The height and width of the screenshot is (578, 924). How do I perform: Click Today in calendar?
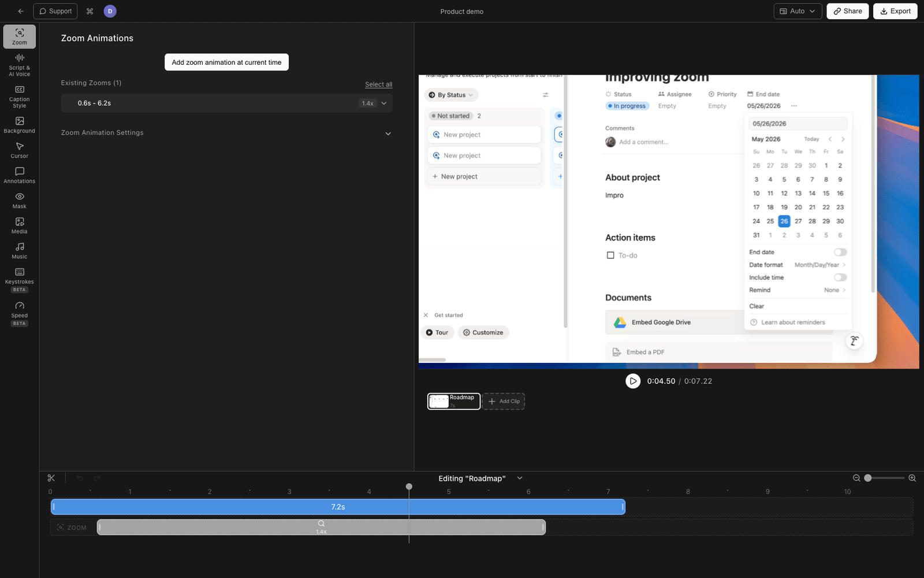(x=811, y=139)
